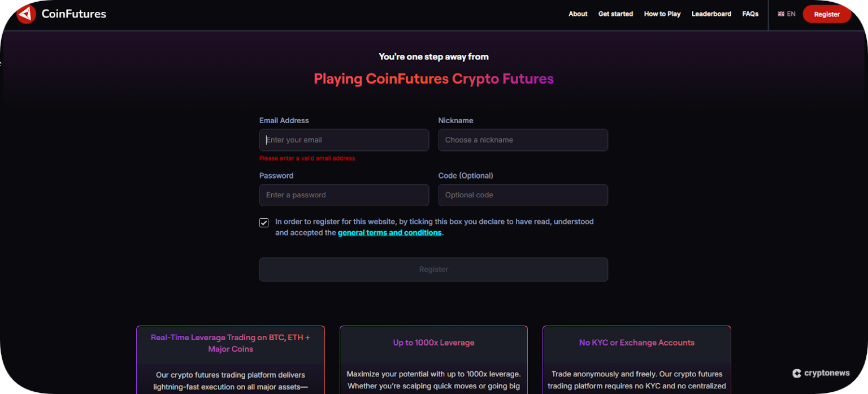Select the UK flag language icon
This screenshot has width=868, height=394.
[x=780, y=14]
